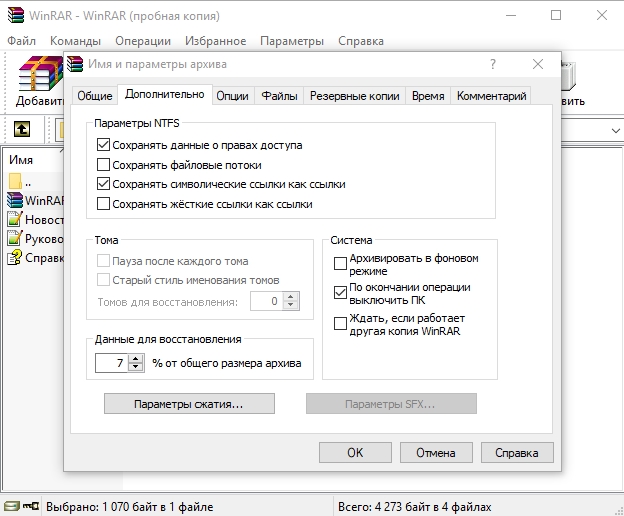Expand the address bar path dropdown
Image resolution: width=624 pixels, height=516 pixels.
click(x=615, y=130)
